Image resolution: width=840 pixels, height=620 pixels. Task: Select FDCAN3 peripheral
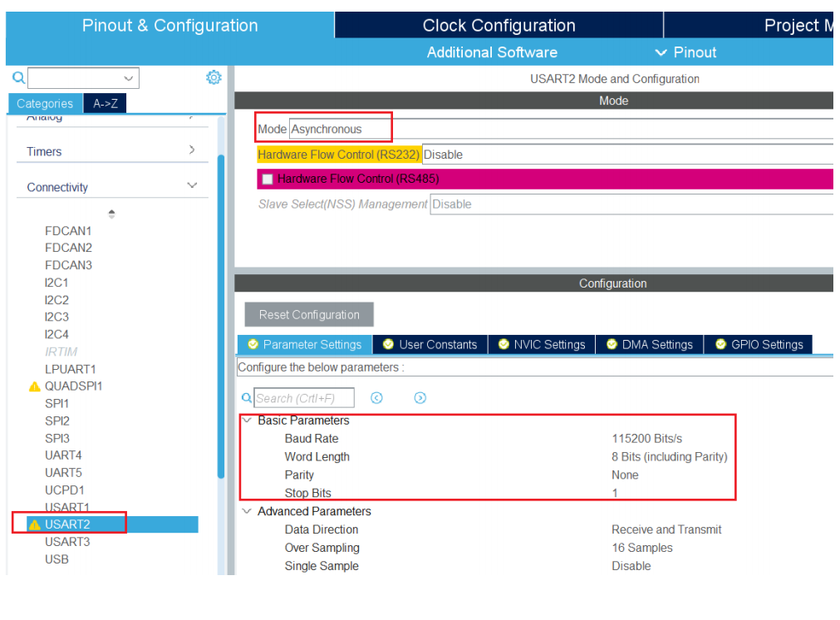click(x=69, y=265)
